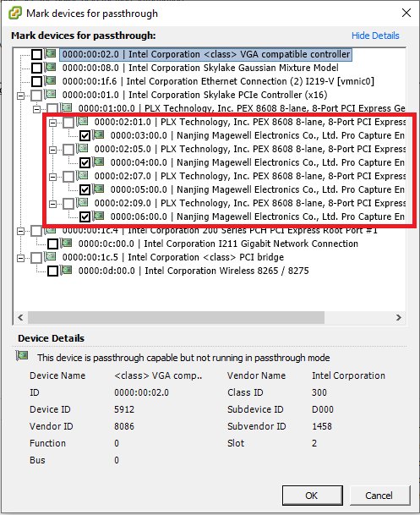Click the device icon for 0000:00:02.0 VGA controller
420x515 pixels.
click(51, 53)
